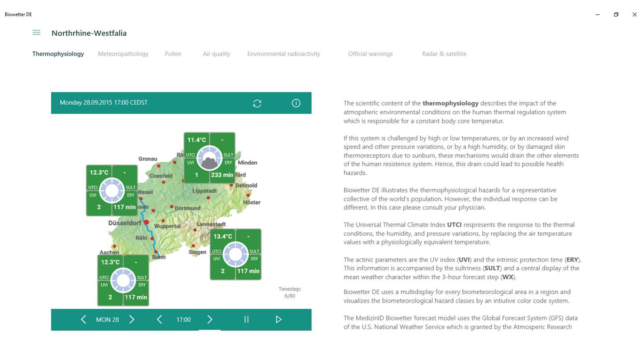Viewport: 644px width, 362px height.
Task: Open Environmental radioactivity tab
Action: tap(284, 54)
